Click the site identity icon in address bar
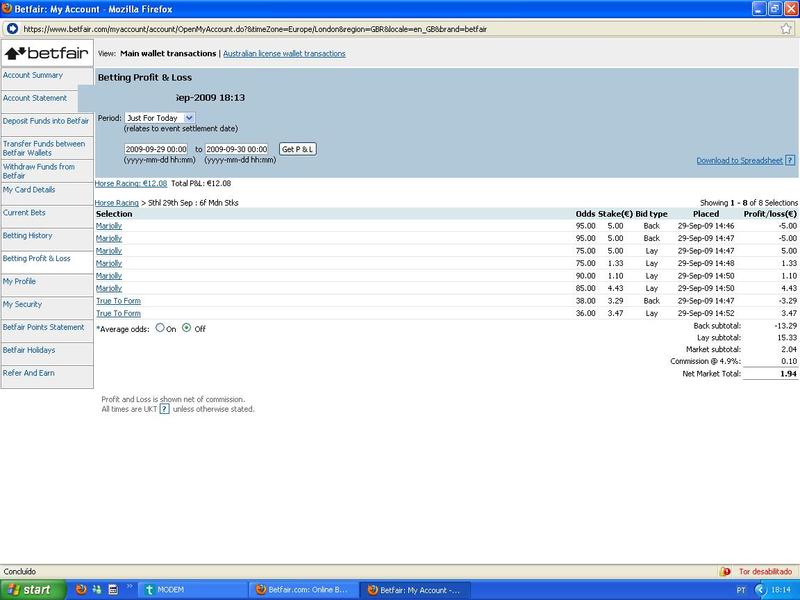Screen dimensions: 800x600 [12, 29]
